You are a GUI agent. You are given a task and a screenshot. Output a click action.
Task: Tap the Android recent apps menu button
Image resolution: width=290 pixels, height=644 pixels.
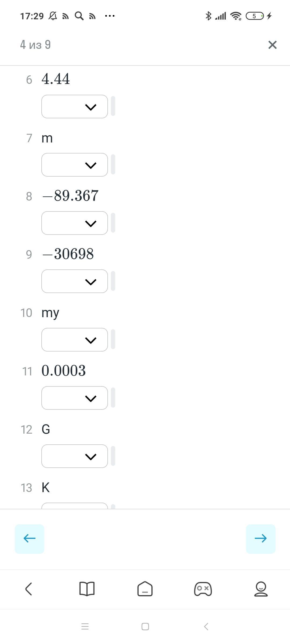point(85,627)
